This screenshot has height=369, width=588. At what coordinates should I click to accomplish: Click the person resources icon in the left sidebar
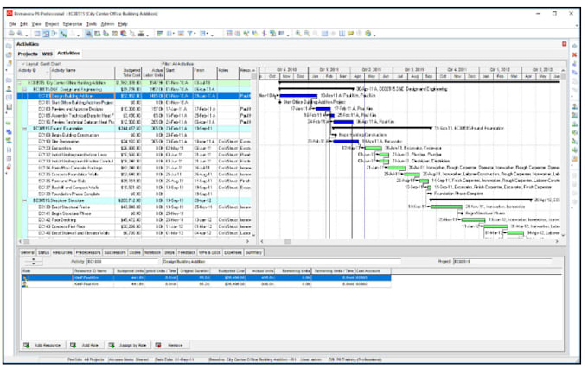click(x=9, y=89)
